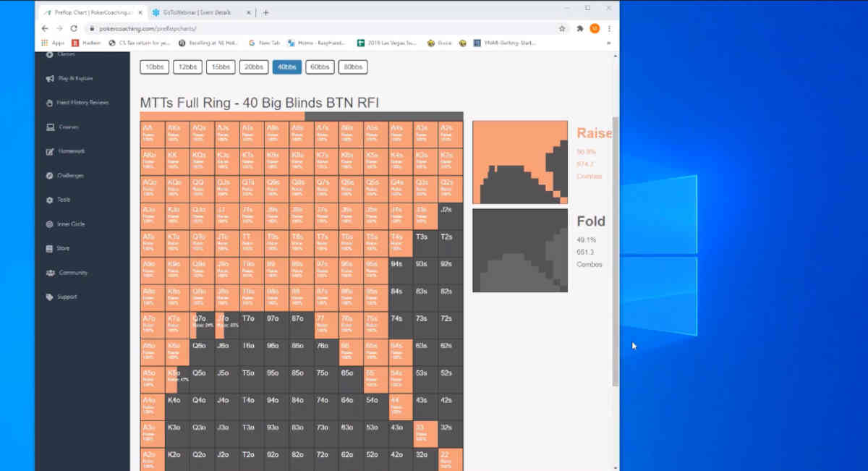Click the Raise range thumbnail chart

pyautogui.click(x=519, y=162)
